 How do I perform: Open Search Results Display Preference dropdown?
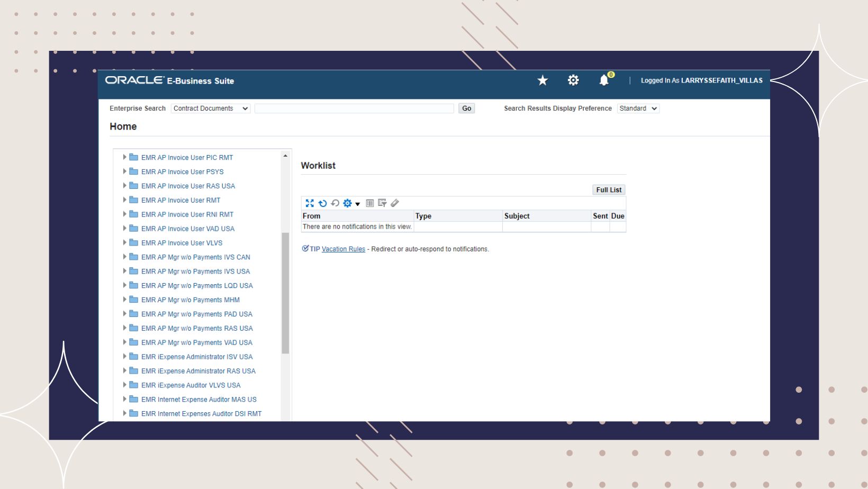point(638,108)
